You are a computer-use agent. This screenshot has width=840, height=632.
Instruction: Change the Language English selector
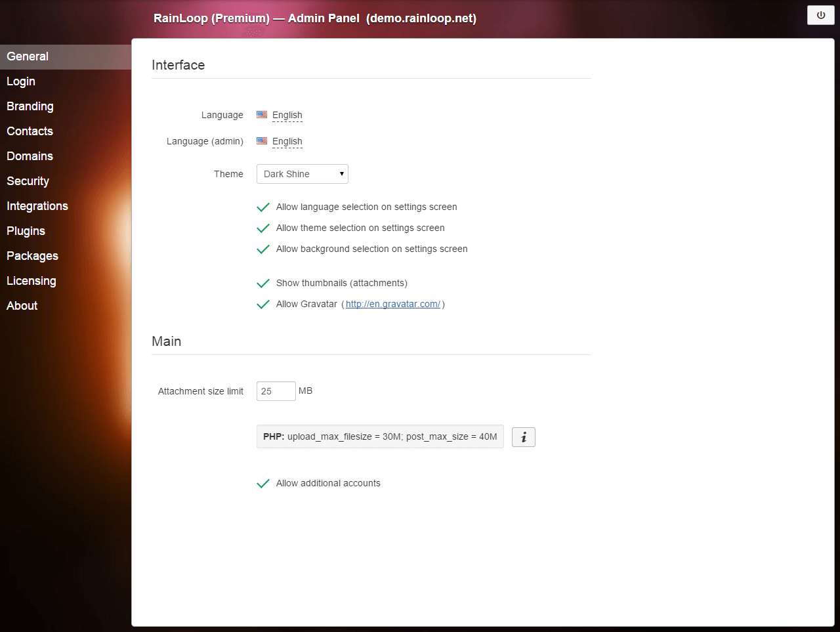(287, 115)
